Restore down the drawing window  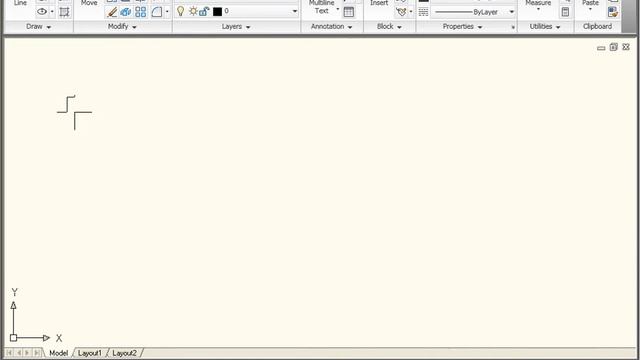[x=613, y=47]
